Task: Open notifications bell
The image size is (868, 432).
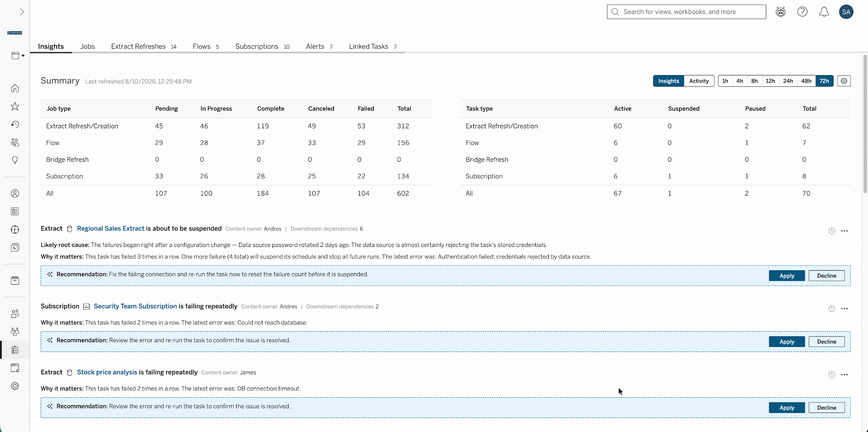Action: click(x=824, y=12)
